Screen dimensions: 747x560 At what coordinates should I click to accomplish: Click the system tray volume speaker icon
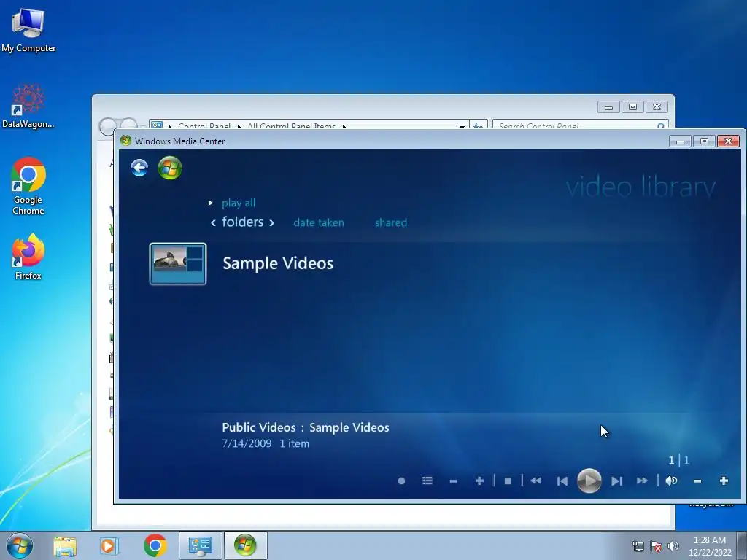pos(673,546)
